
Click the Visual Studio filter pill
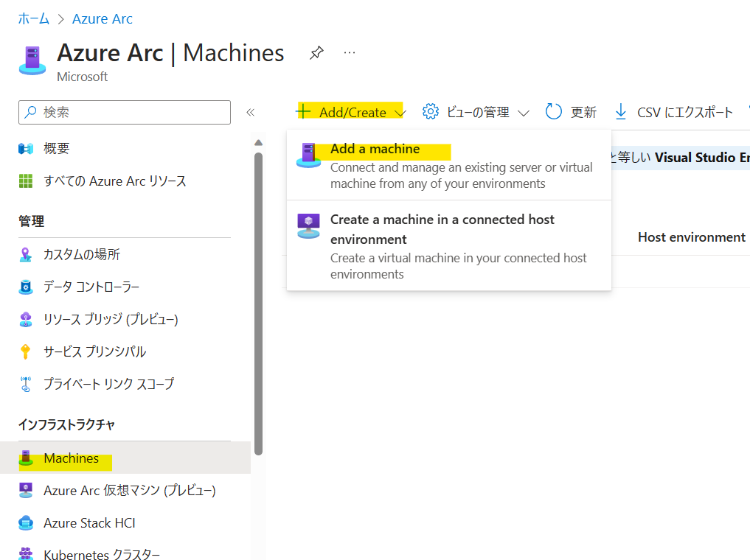pyautogui.click(x=680, y=157)
